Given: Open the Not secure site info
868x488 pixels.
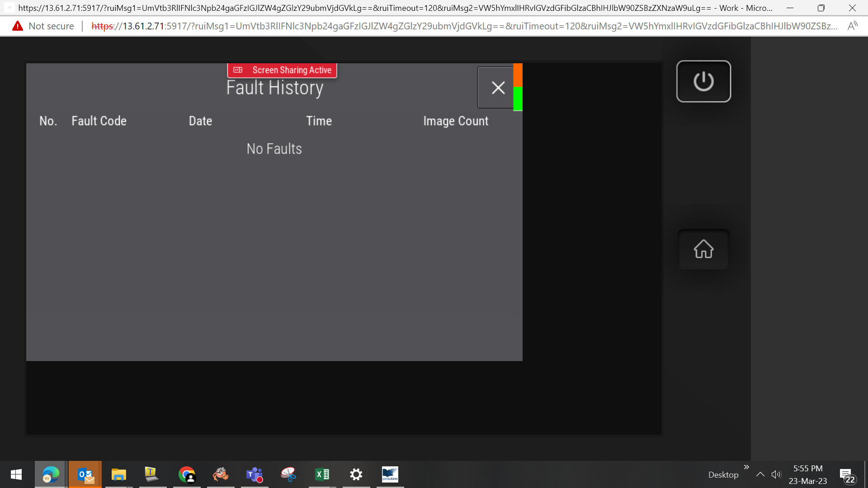Looking at the screenshot, I should (43, 26).
